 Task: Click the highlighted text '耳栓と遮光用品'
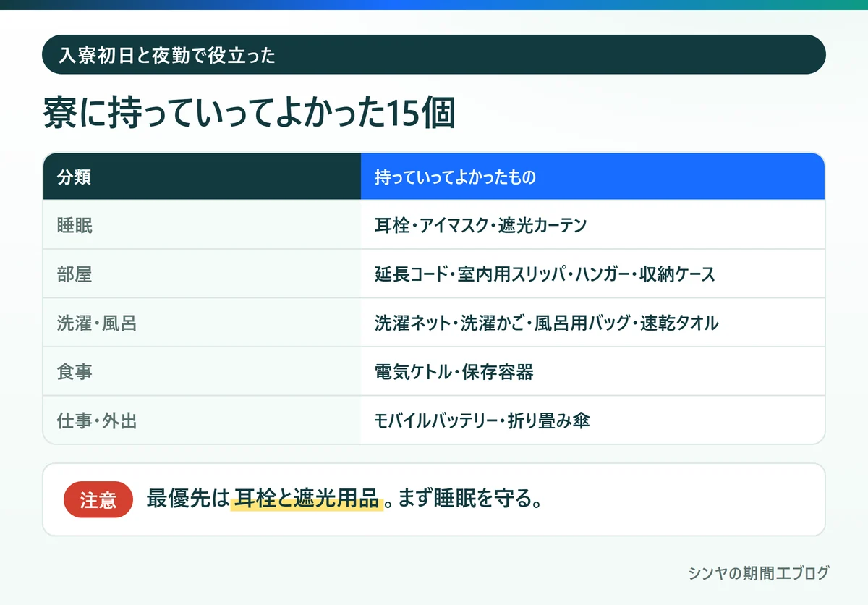pyautogui.click(x=307, y=499)
